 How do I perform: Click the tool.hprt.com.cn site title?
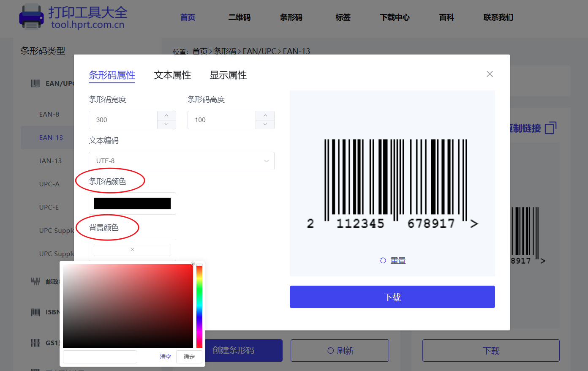[x=88, y=25]
